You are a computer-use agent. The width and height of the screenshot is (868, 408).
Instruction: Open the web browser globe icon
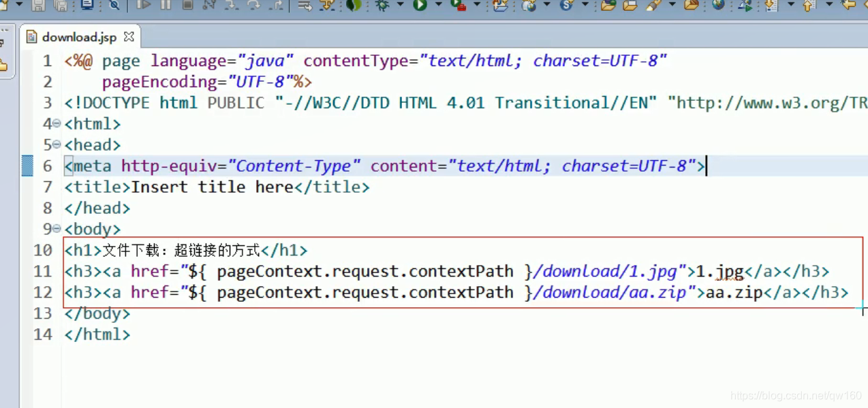[x=718, y=5]
